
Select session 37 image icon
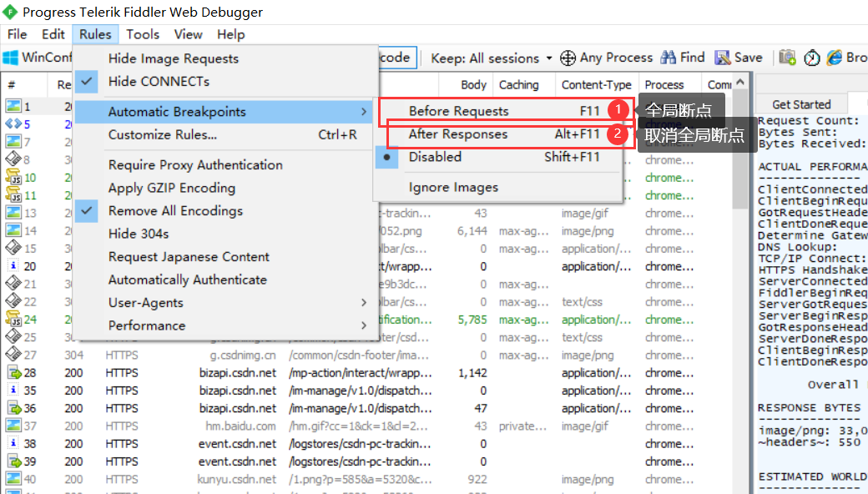click(x=13, y=426)
